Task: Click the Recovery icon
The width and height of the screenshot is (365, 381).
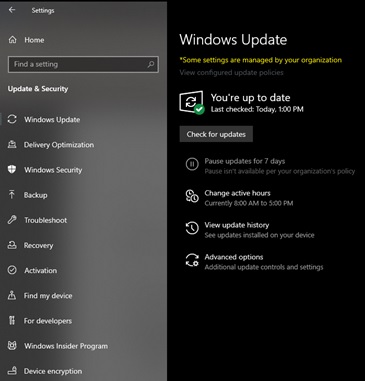Action: point(12,245)
